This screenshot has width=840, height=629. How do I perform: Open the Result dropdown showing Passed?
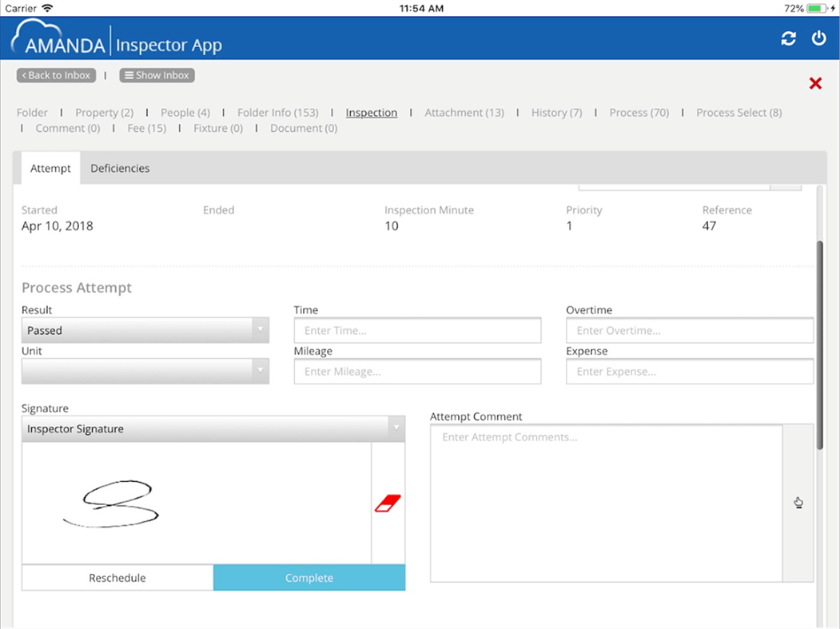tap(145, 330)
